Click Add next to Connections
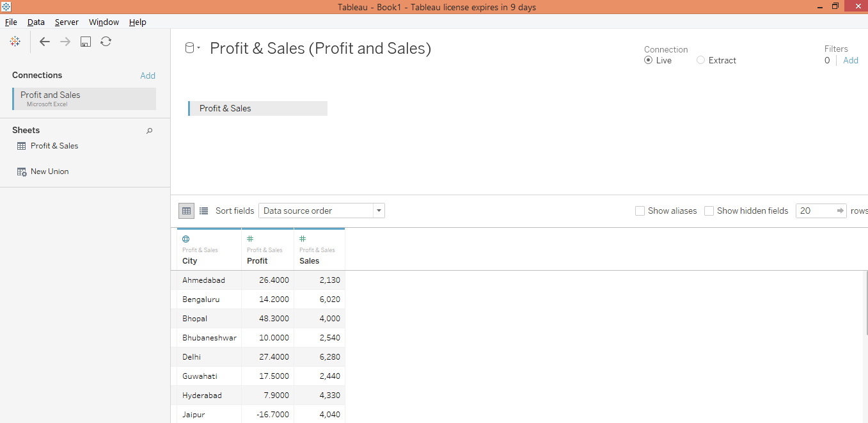This screenshot has width=868, height=423. pyautogui.click(x=148, y=75)
